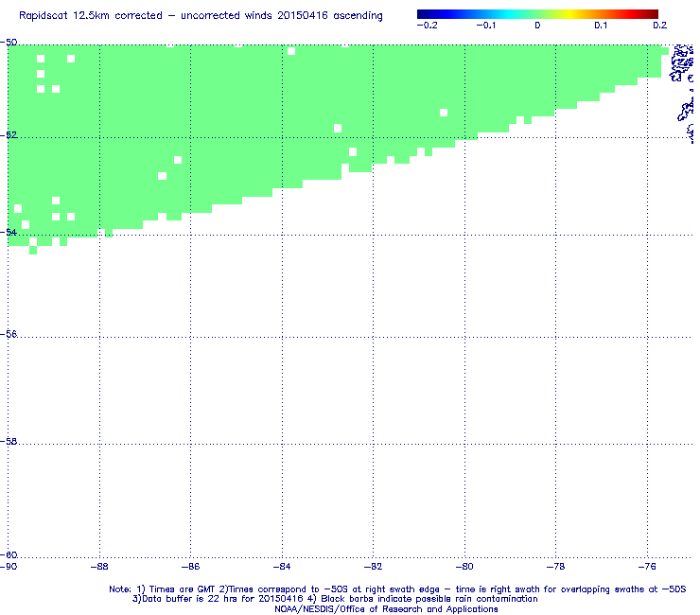Click the '-0.2' color bar label
The image size is (700, 615).
tap(428, 26)
